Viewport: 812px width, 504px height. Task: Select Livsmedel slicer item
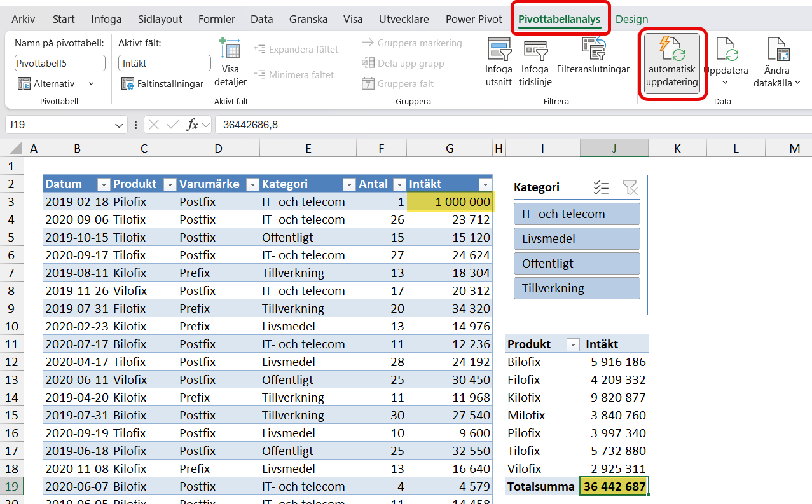click(577, 239)
